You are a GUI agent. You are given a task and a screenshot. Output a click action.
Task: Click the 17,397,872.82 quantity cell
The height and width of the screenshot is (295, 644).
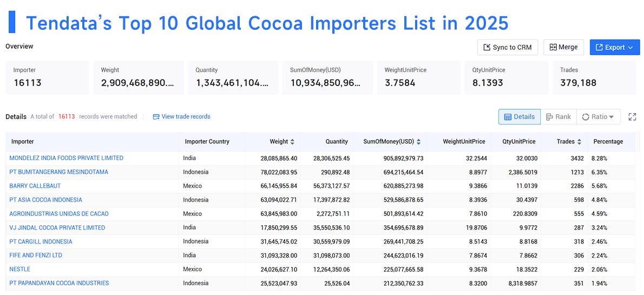[x=326, y=200]
